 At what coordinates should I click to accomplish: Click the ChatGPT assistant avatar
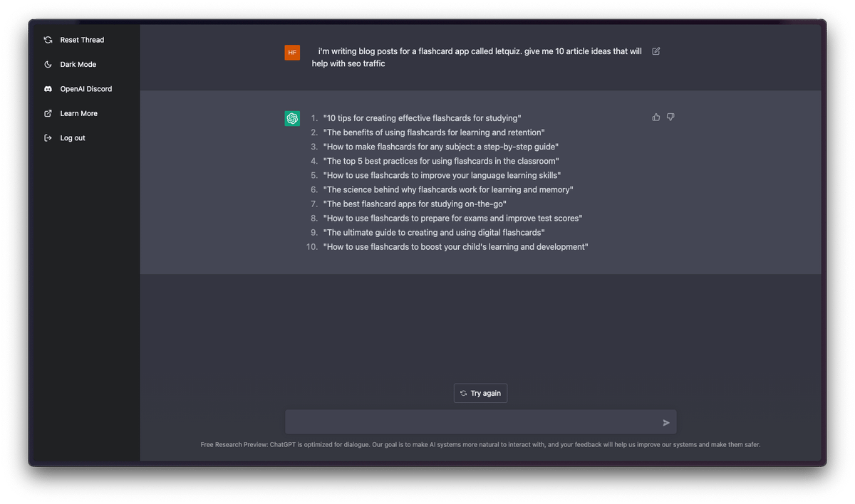(292, 119)
